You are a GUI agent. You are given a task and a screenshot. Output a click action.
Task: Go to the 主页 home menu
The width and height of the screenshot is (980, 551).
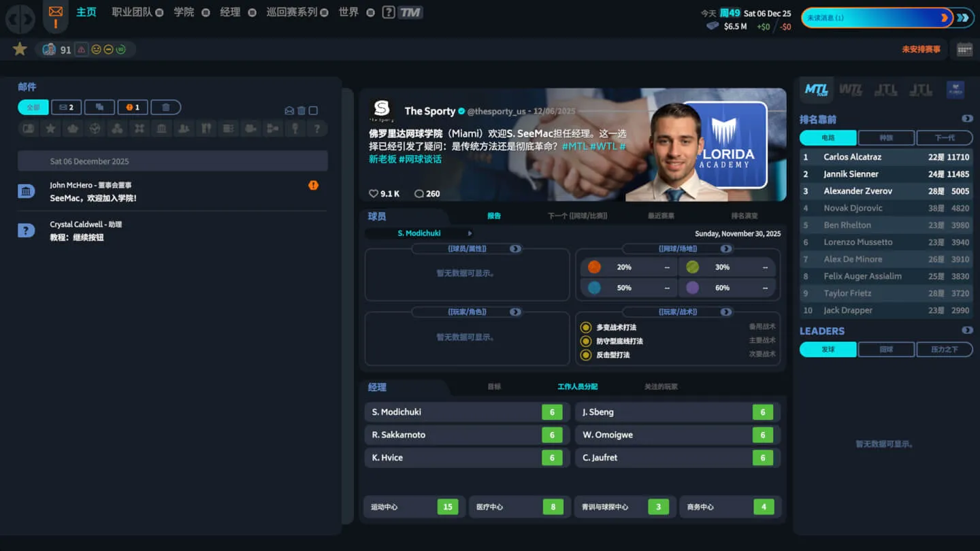(86, 12)
